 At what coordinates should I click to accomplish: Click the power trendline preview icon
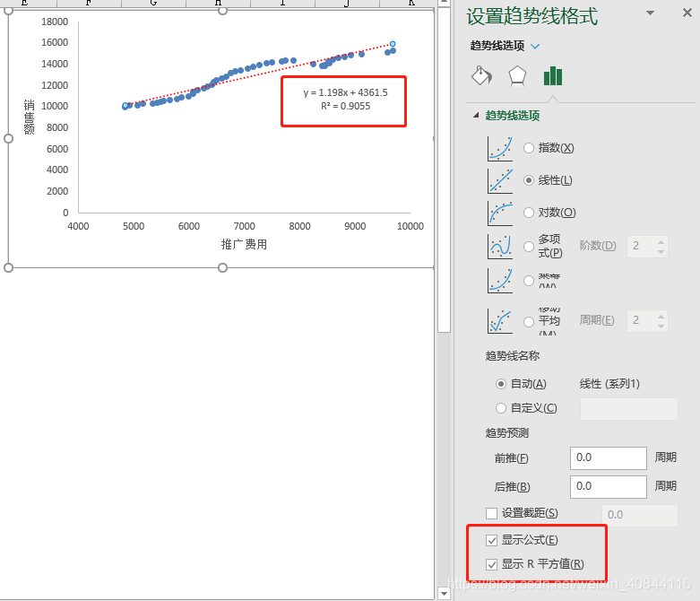click(500, 281)
